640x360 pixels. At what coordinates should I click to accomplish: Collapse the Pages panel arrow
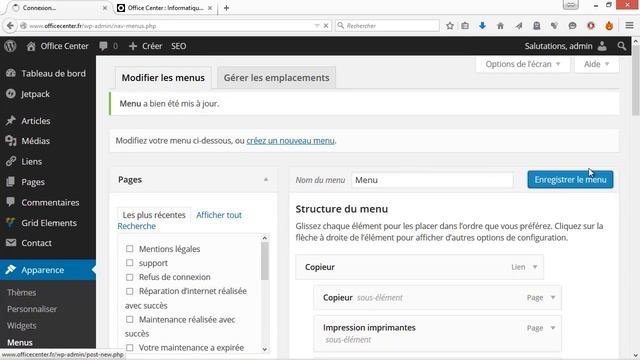266,180
